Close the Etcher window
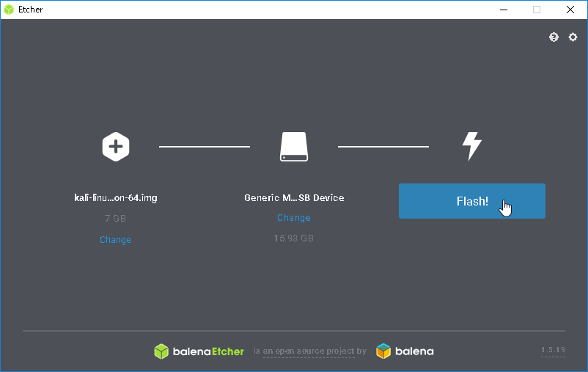Screen dimensions: 588x372 (x=570, y=10)
